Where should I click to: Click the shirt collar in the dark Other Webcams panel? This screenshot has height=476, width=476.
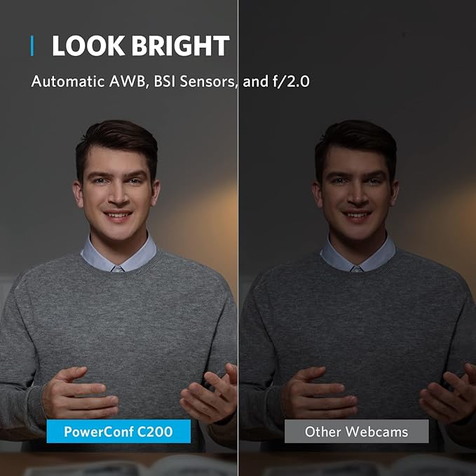coord(358,255)
